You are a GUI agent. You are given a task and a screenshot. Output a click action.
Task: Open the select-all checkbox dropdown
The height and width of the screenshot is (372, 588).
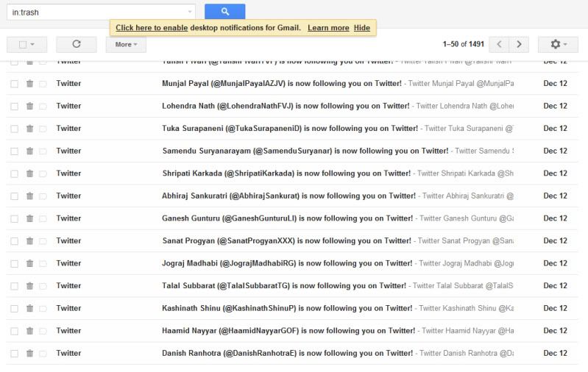[x=33, y=45]
